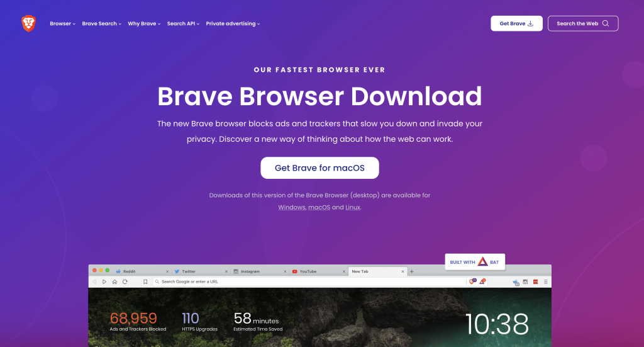Viewport: 644px width, 347px height.
Task: Close the Instagram tab in mockup
Action: click(x=285, y=271)
